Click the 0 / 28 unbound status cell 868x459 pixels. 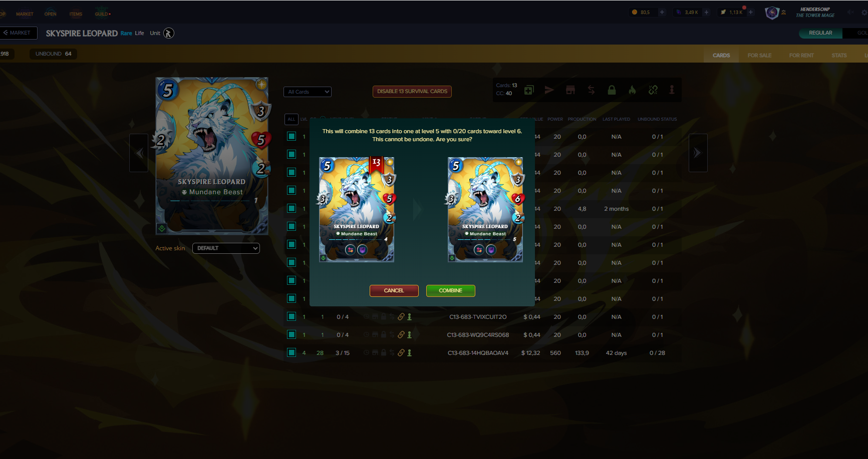[657, 353]
